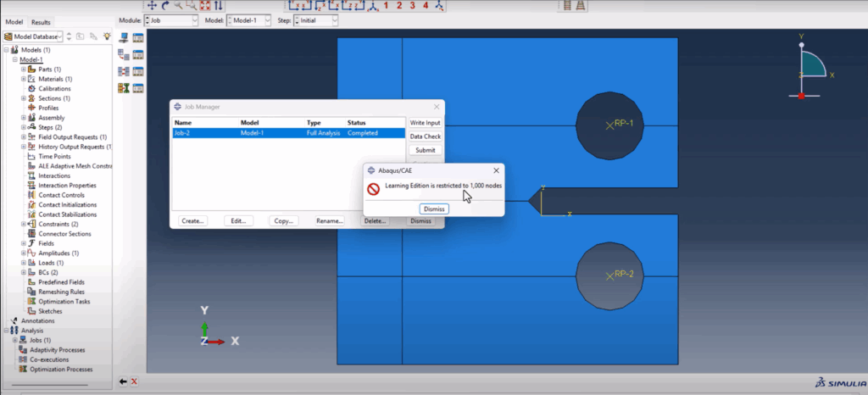Click Write Input in Job Manager
The height and width of the screenshot is (395, 868).
(x=426, y=123)
